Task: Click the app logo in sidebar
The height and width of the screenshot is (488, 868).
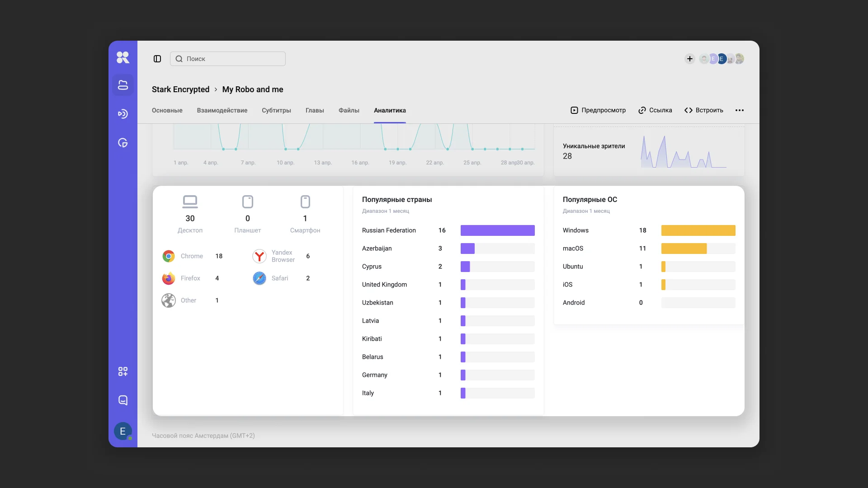Action: (x=123, y=57)
